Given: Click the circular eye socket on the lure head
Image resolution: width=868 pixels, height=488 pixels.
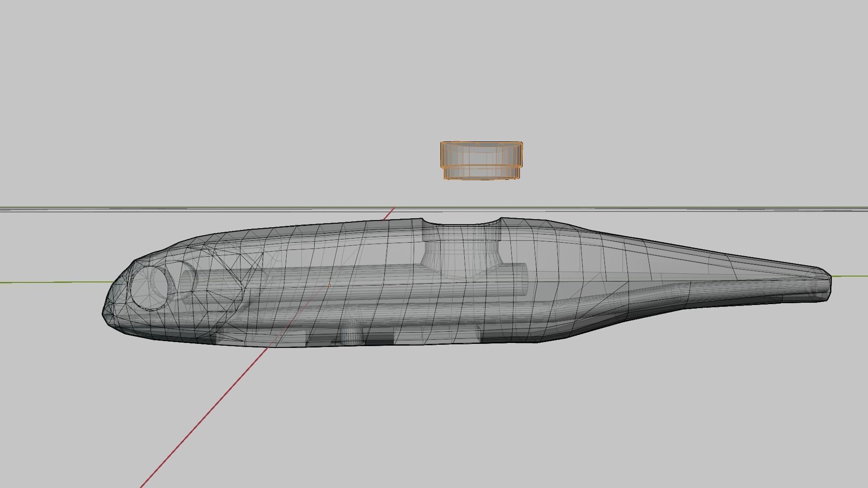Looking at the screenshot, I should (149, 287).
